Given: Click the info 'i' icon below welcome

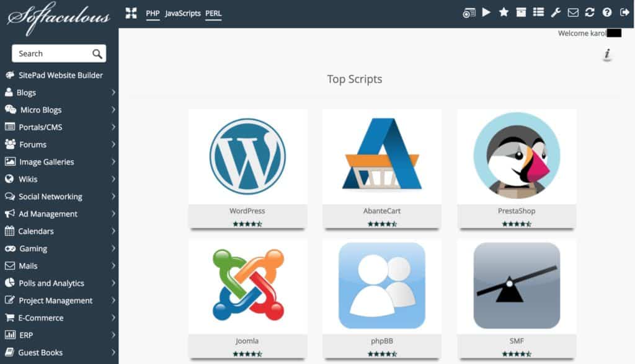Looking at the screenshot, I should 607,55.
